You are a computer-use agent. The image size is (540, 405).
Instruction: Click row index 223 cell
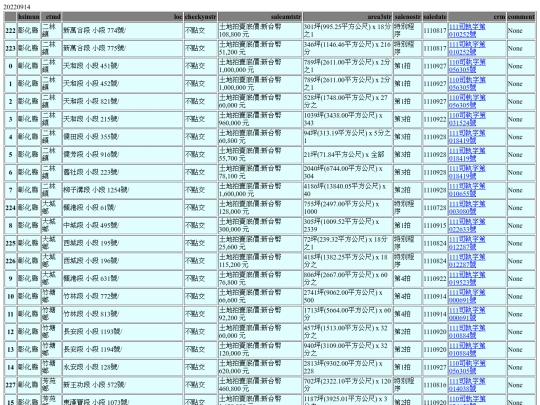(x=10, y=49)
